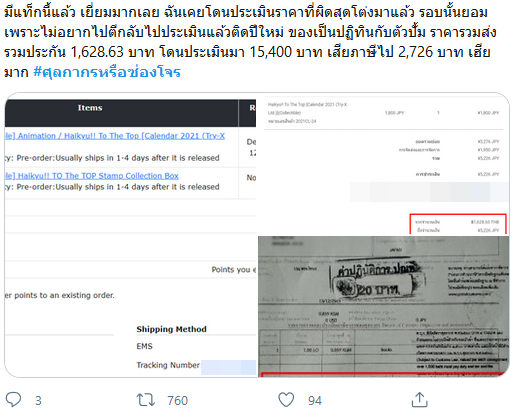This screenshot has height=418, width=522.
Task: Click the blurred Tracking Number field
Action: [228, 368]
